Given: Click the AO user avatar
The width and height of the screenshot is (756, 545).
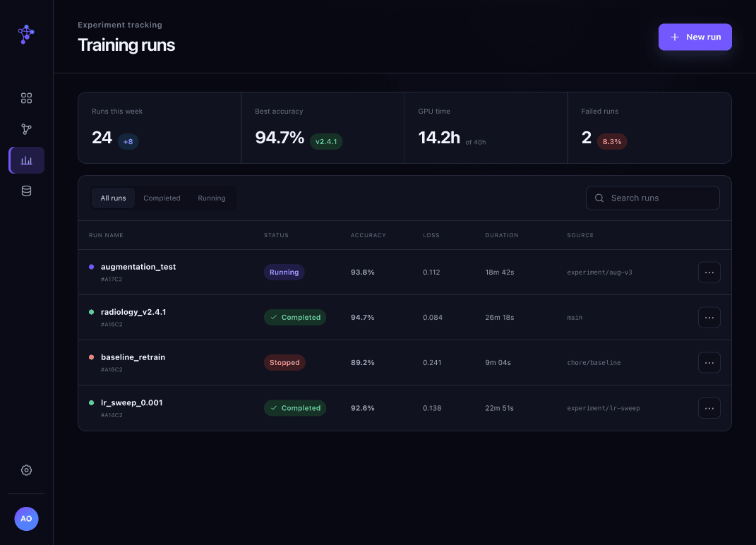Looking at the screenshot, I should point(27,519).
